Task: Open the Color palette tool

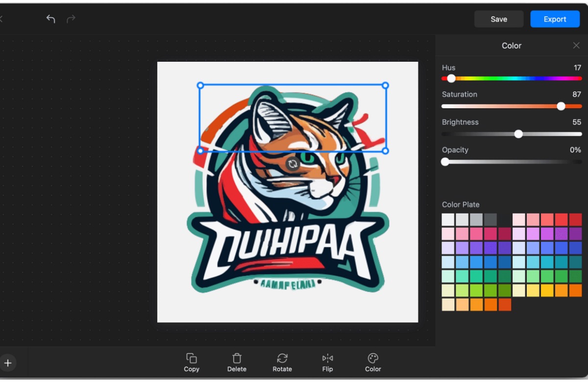Action: [373, 358]
